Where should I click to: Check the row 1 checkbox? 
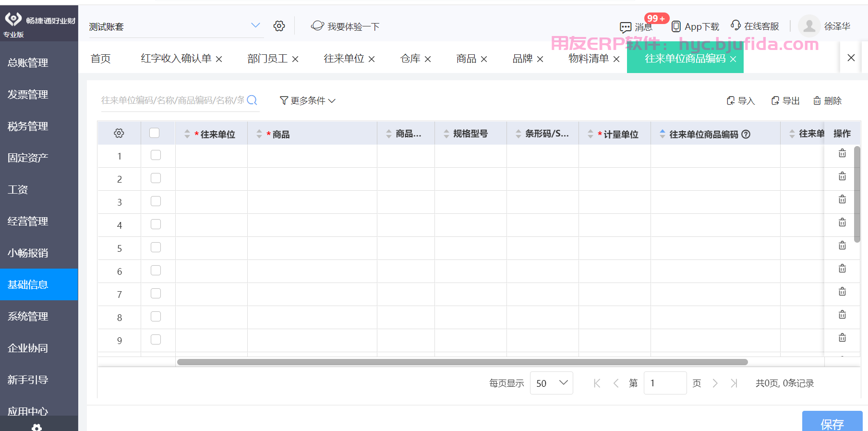point(156,155)
